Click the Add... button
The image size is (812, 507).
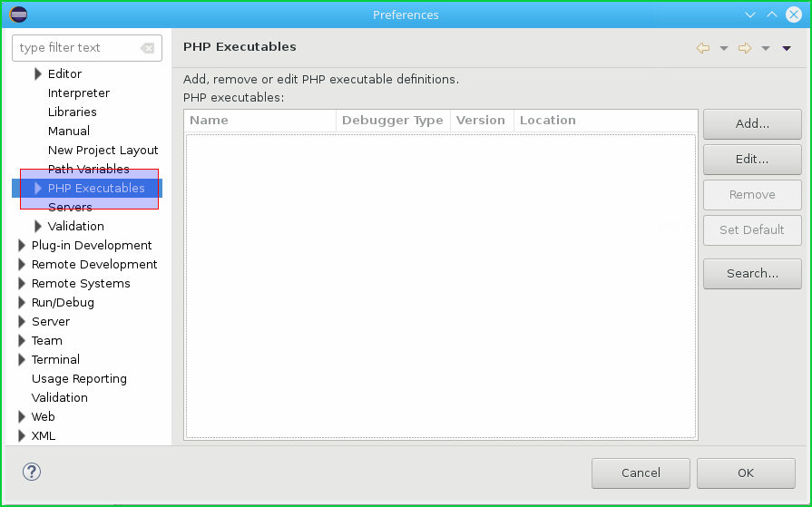[752, 124]
